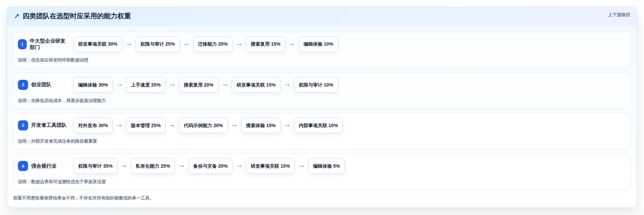Click the heading 四类团队在选型时应采用的能力权重
The height and width of the screenshot is (215, 644).
pos(77,16)
